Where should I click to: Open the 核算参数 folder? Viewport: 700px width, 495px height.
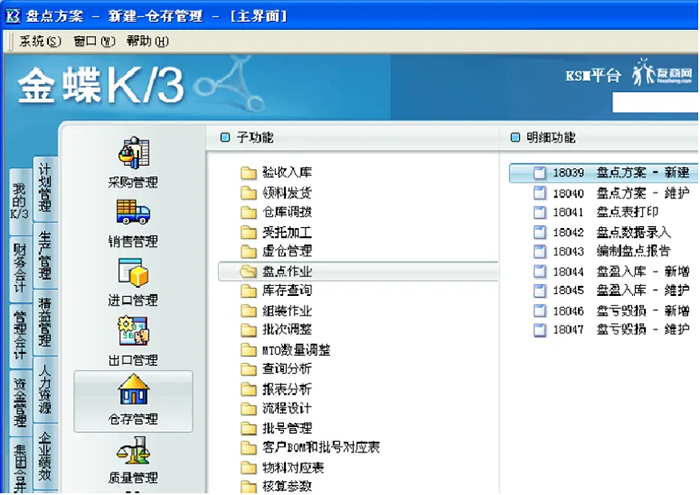pyautogui.click(x=276, y=486)
